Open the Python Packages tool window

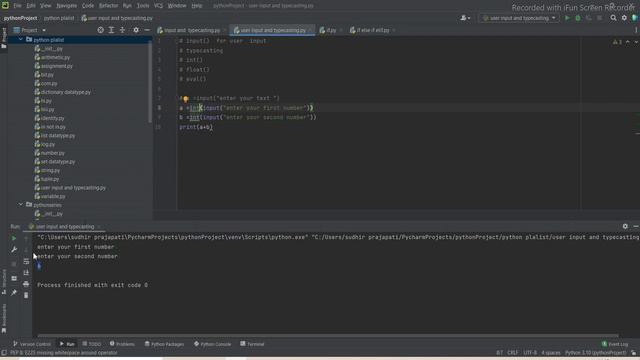coord(164,344)
